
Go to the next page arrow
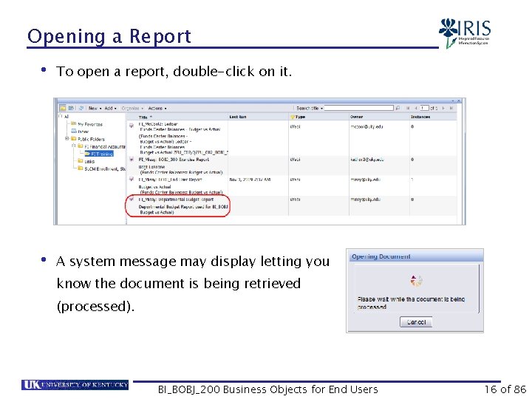[x=443, y=108]
